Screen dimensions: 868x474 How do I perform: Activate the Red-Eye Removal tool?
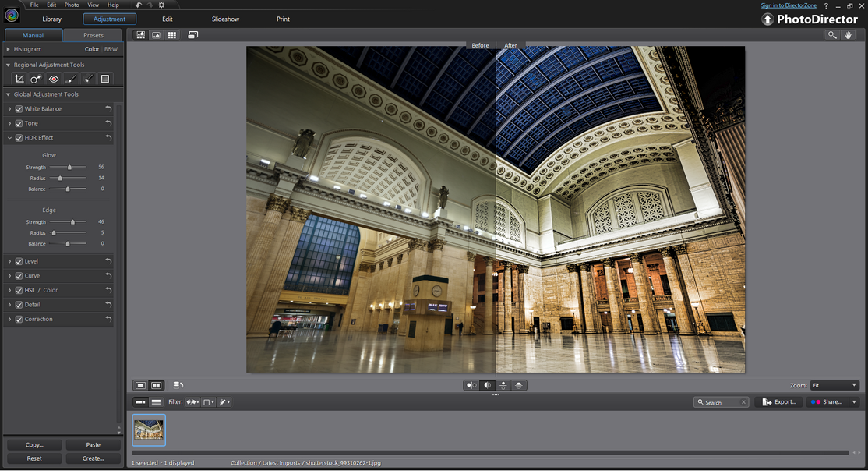point(54,79)
